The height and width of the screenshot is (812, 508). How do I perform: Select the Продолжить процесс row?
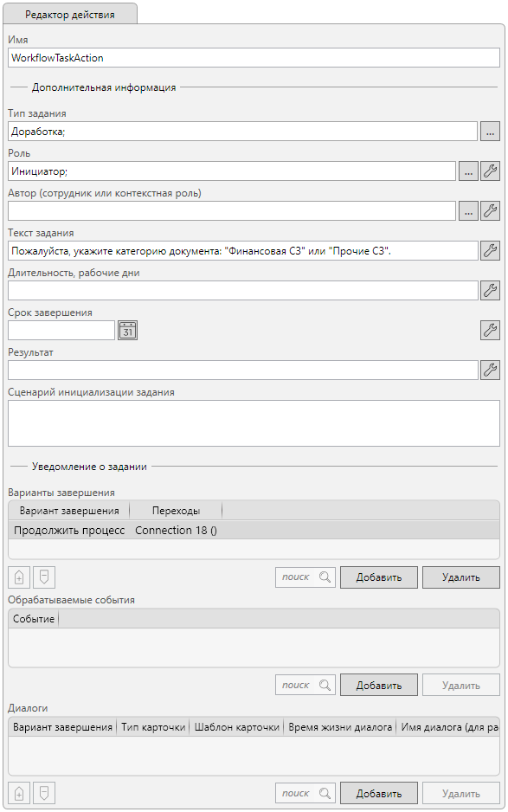254,531
